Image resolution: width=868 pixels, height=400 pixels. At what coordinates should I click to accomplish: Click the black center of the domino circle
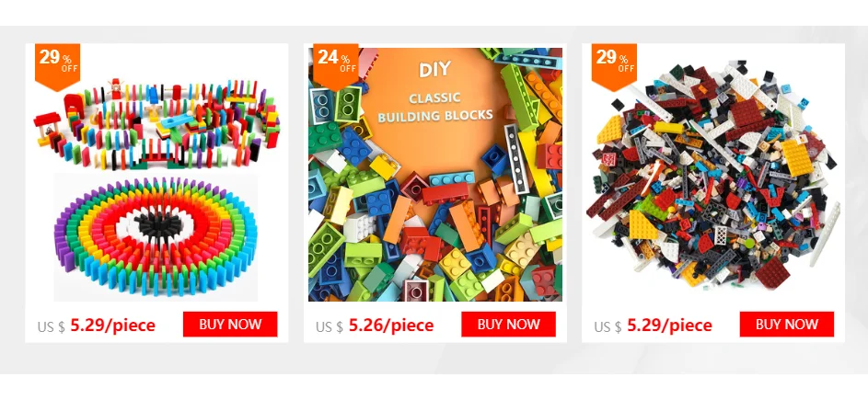click(156, 225)
